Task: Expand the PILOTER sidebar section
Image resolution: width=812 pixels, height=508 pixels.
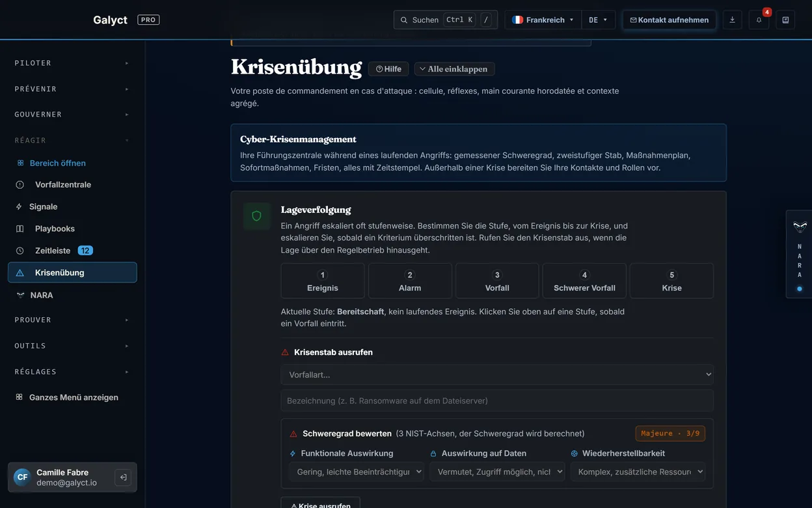Action: 72,63
